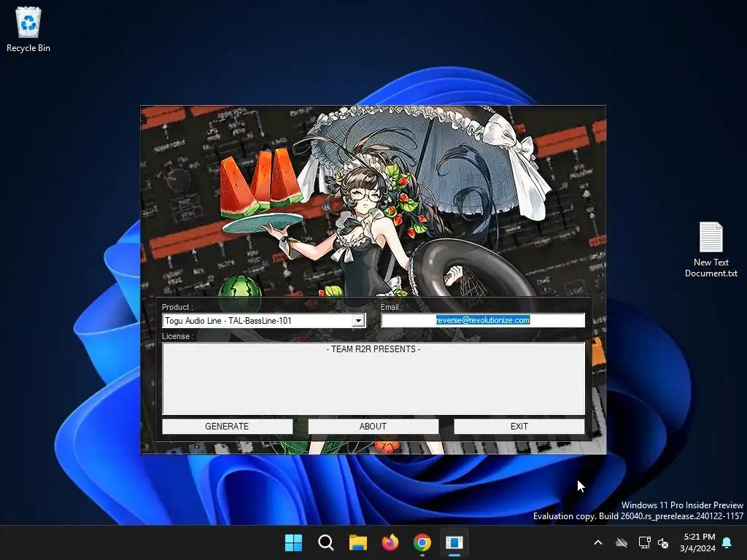Open the Recycle Bin desktop icon

click(x=28, y=29)
